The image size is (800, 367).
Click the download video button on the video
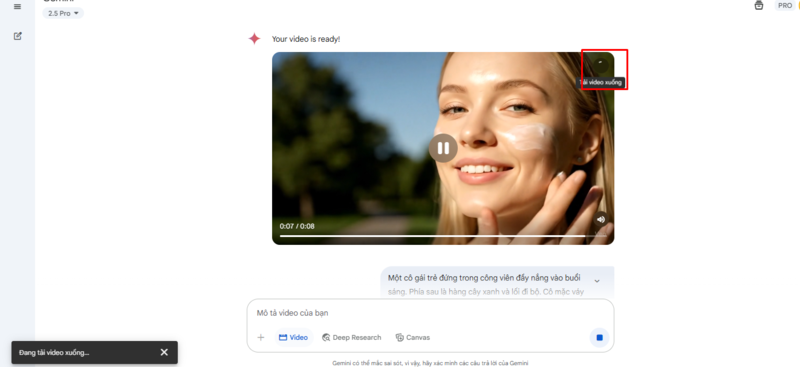tap(601, 65)
